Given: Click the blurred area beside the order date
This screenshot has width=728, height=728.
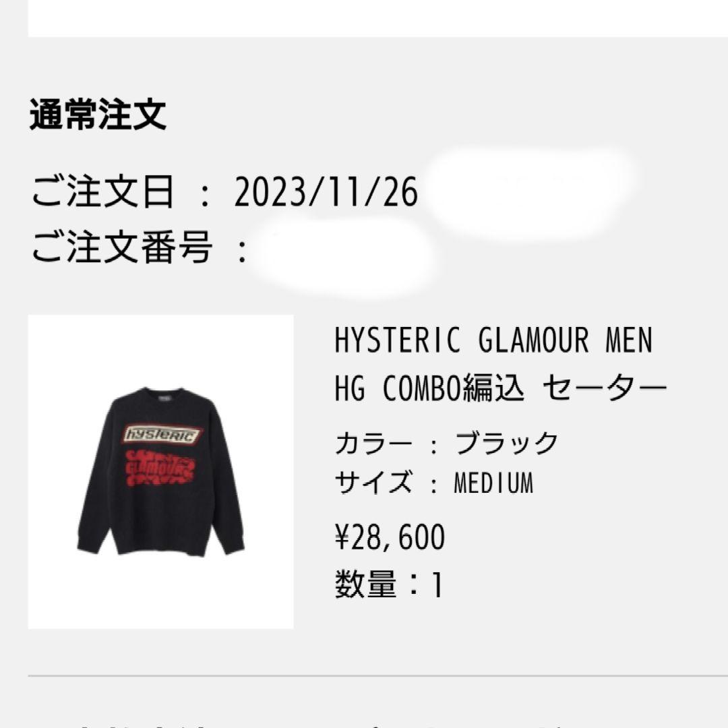Looking at the screenshot, I should pyautogui.click(x=529, y=191).
